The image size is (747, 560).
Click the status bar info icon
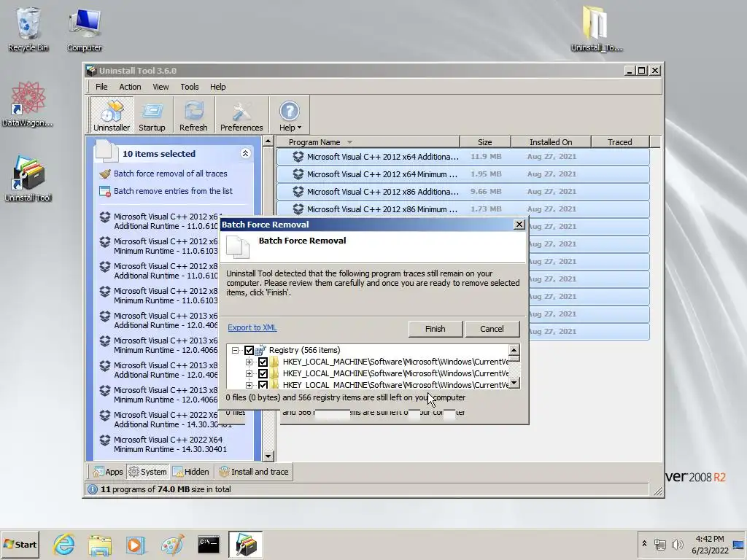93,489
